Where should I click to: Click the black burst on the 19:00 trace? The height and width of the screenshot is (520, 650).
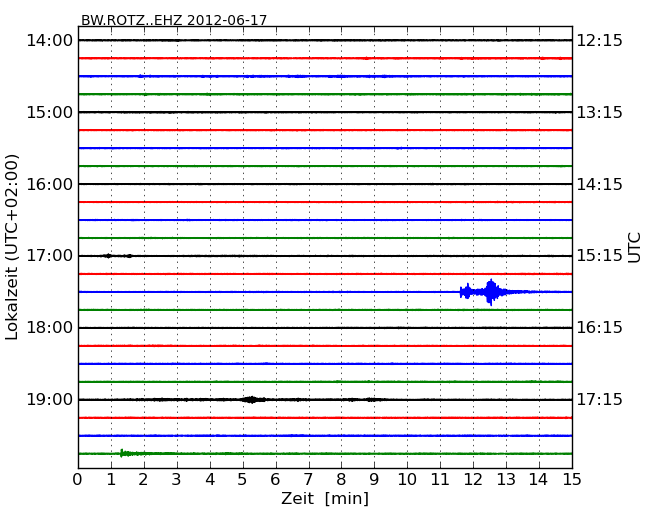coord(252,400)
